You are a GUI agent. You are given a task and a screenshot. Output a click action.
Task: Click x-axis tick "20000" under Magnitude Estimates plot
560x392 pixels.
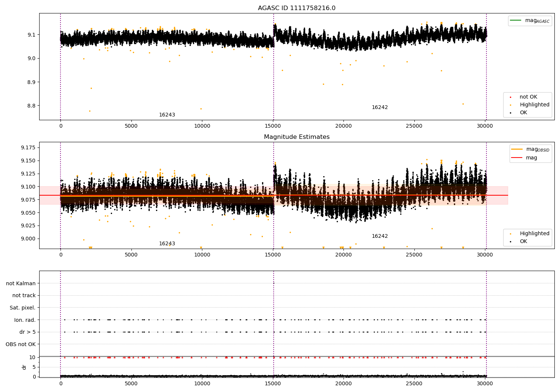343,255
